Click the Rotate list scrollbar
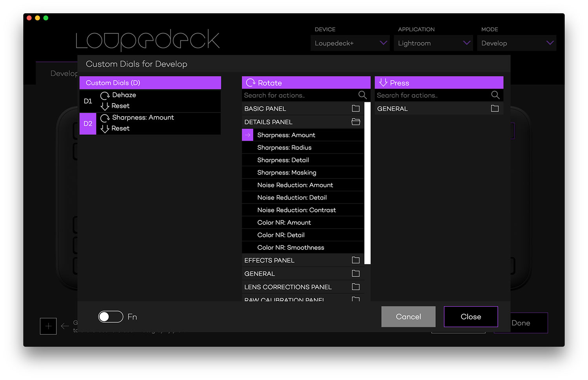This screenshot has height=380, width=588. point(367,183)
